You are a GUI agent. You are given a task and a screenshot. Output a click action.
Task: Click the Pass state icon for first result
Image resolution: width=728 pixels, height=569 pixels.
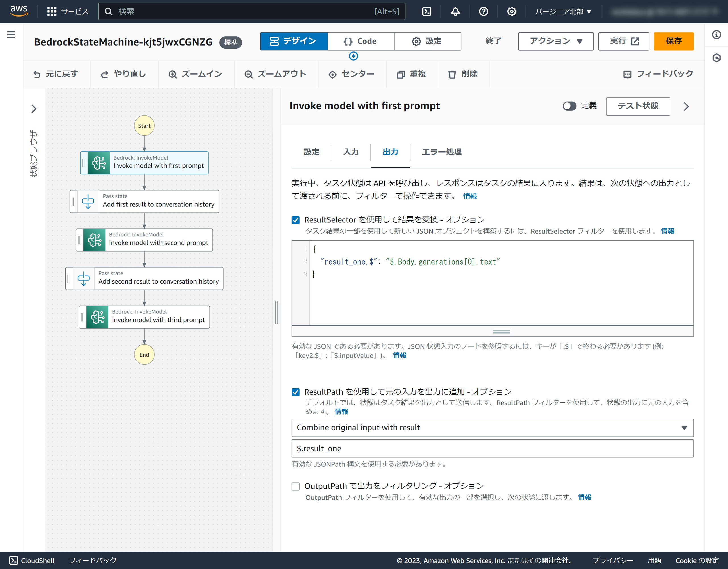click(88, 201)
